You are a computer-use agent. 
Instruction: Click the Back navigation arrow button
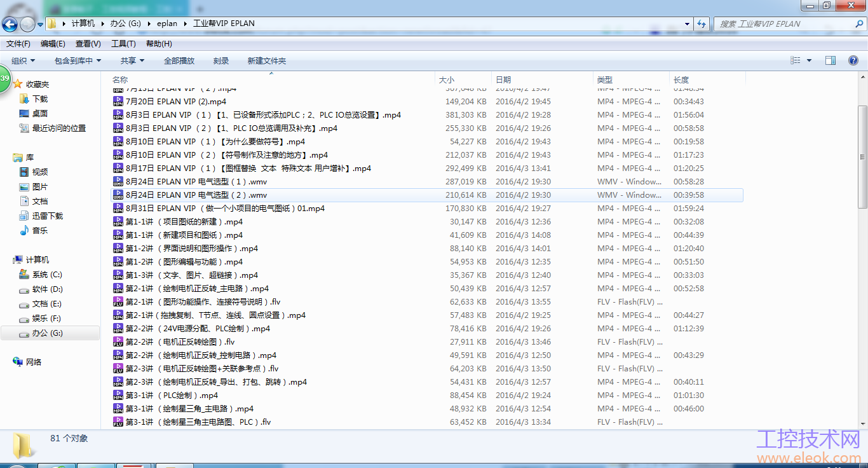coord(10,24)
